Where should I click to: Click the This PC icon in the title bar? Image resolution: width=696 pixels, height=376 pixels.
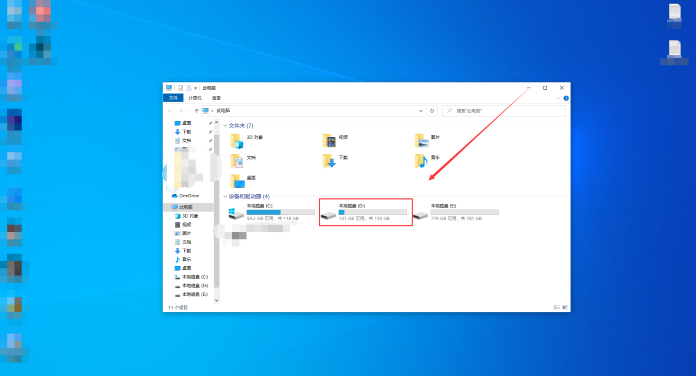point(169,88)
